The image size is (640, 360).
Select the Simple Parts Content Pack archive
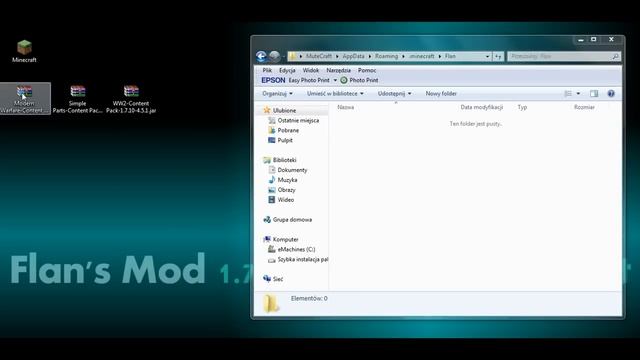(x=78, y=99)
